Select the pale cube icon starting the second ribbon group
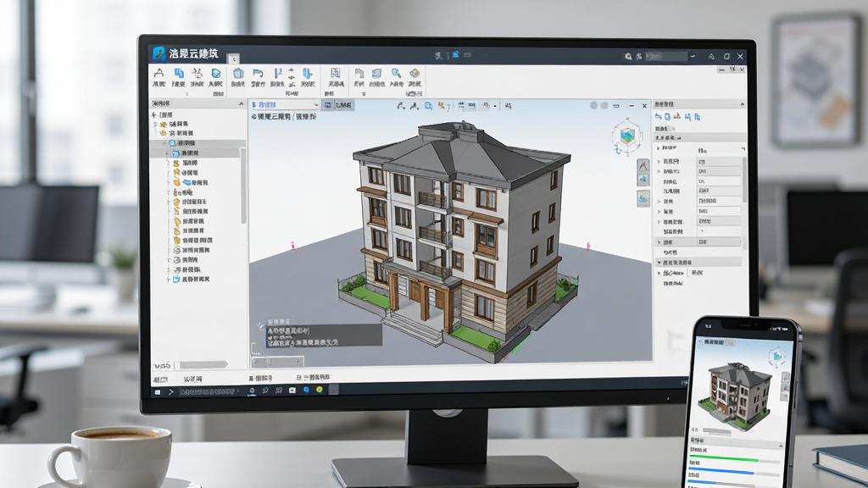Screen dimensions: 868x488 (238, 73)
